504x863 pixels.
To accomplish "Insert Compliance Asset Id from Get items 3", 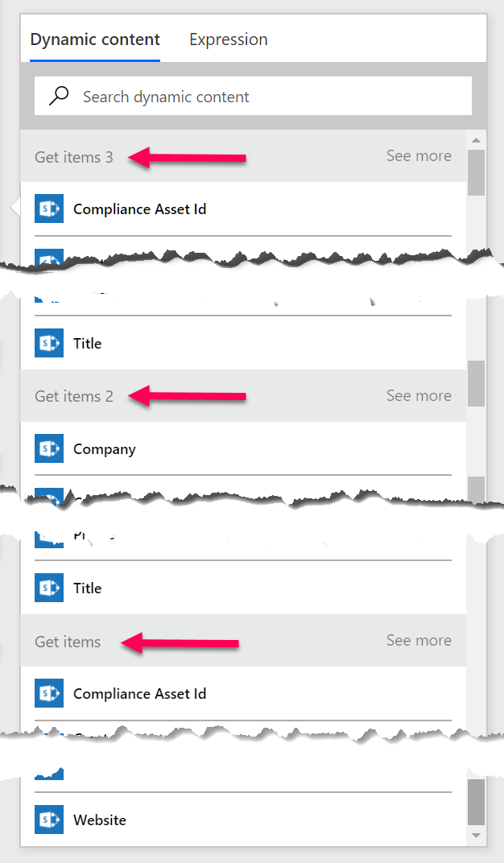I will (139, 209).
